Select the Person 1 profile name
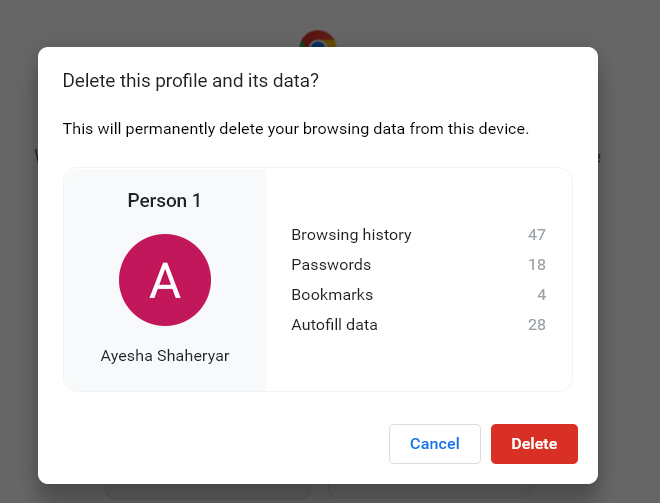The width and height of the screenshot is (660, 503). [x=165, y=201]
